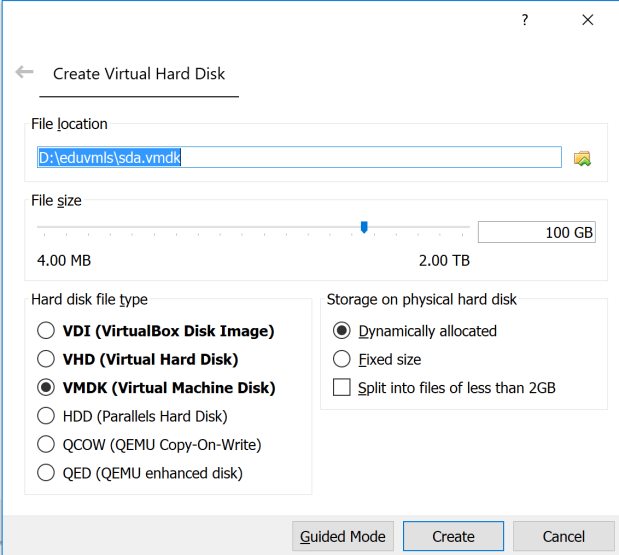619x555 pixels.
Task: Click the 100 GB file size field
Action: (x=537, y=233)
